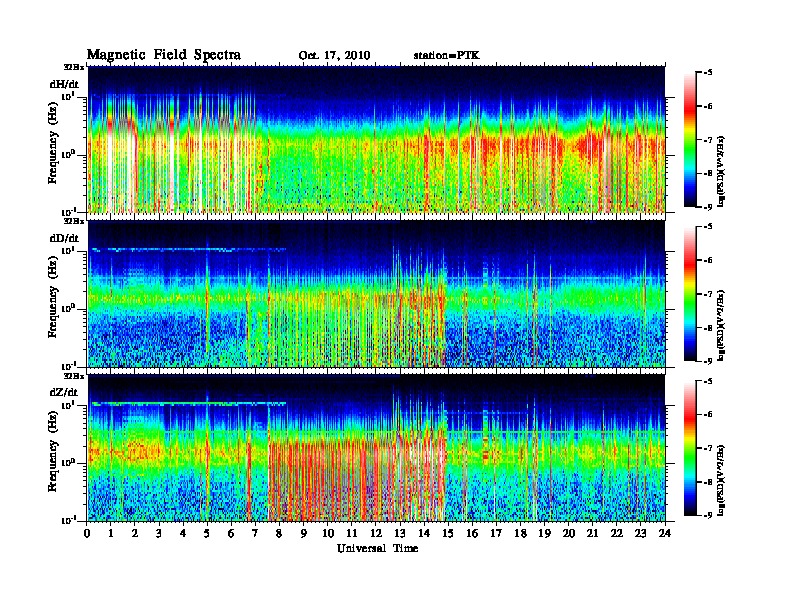Click the 10⁻¹ frequency tick of dZ/dt panel
The image size is (792, 612).
coord(69,520)
